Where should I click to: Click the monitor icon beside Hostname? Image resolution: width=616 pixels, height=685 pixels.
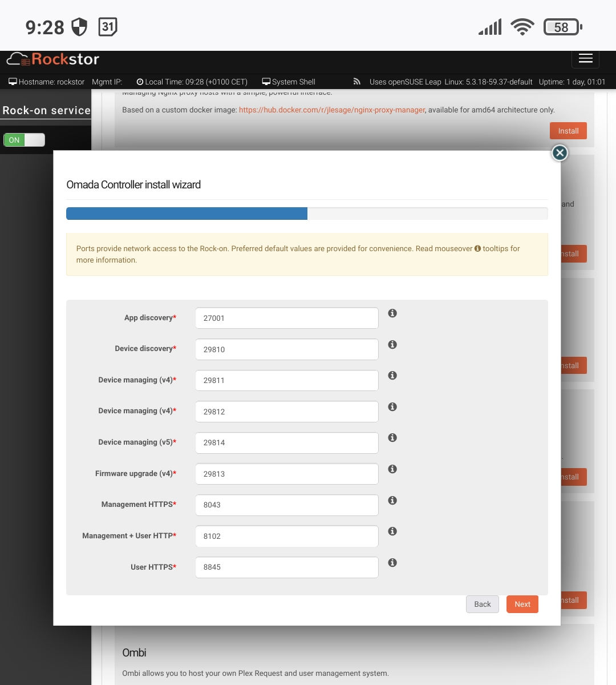[13, 82]
